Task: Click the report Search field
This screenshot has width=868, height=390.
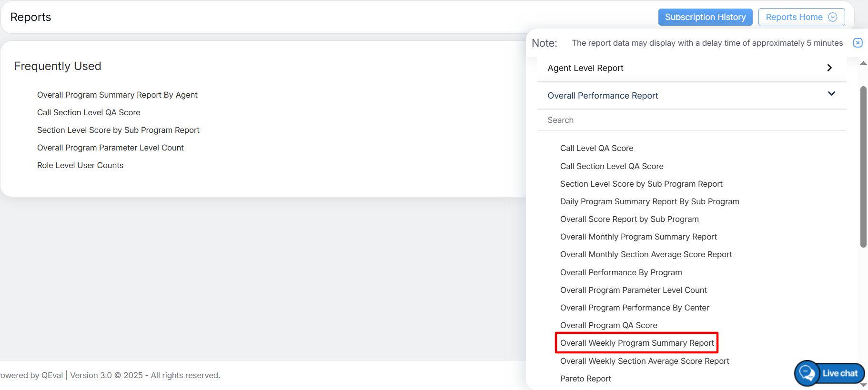Action: click(691, 120)
